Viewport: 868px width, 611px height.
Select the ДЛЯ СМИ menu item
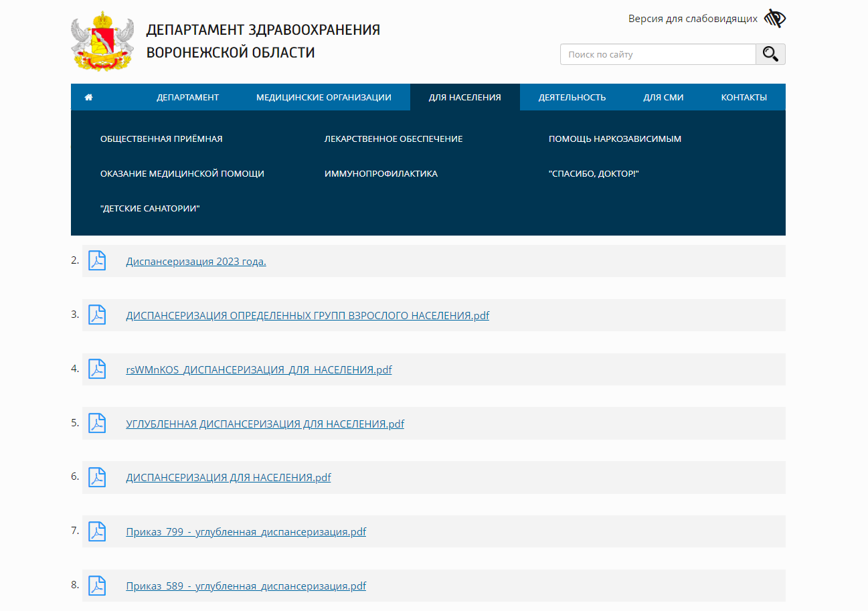[663, 97]
